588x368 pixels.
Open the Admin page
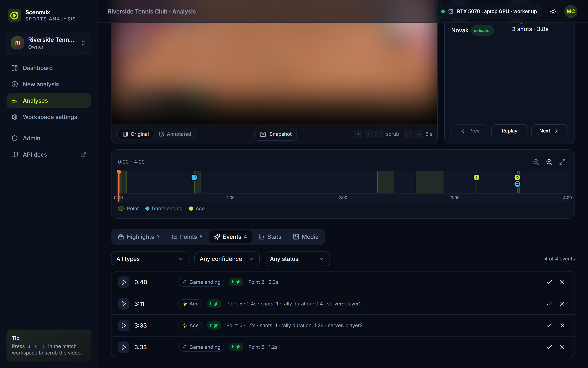[49, 138]
